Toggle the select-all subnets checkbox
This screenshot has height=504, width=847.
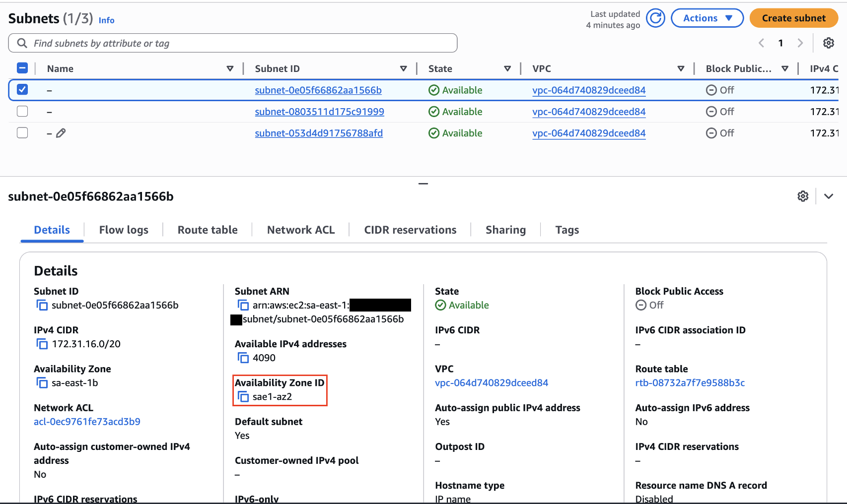(x=22, y=68)
